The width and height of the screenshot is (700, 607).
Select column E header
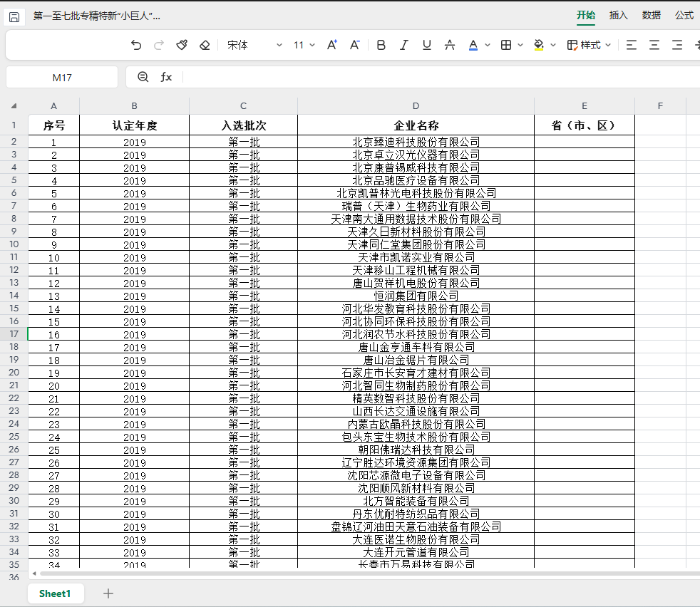tap(585, 105)
